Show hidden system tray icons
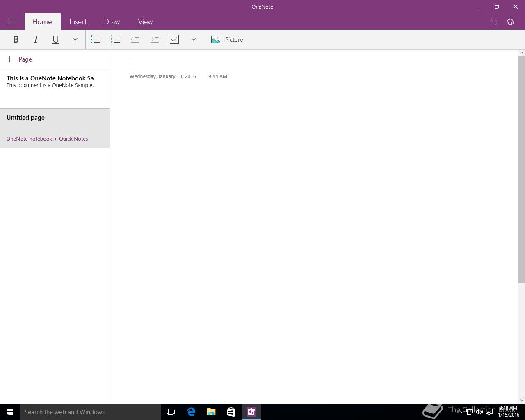 [459, 412]
